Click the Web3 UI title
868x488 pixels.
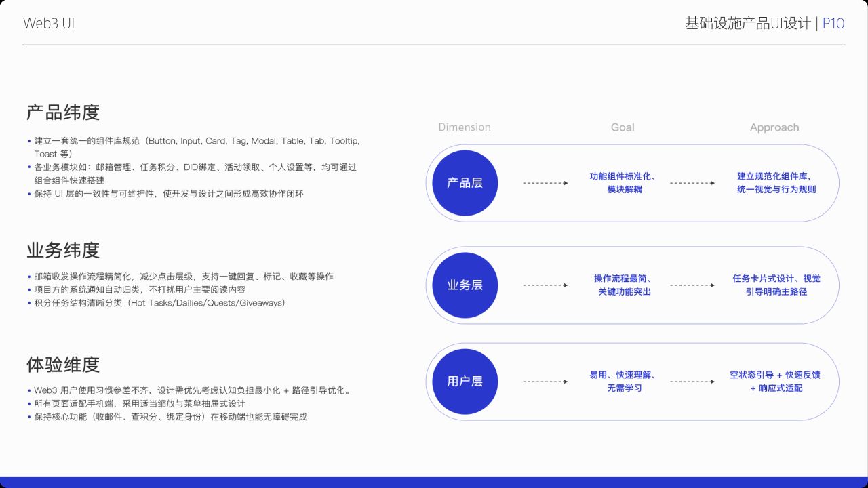[x=49, y=23]
